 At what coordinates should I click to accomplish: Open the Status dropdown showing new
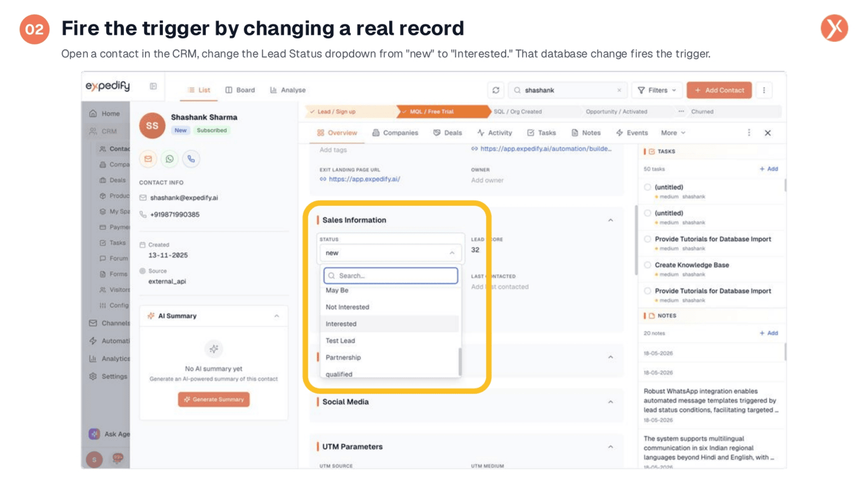point(390,253)
